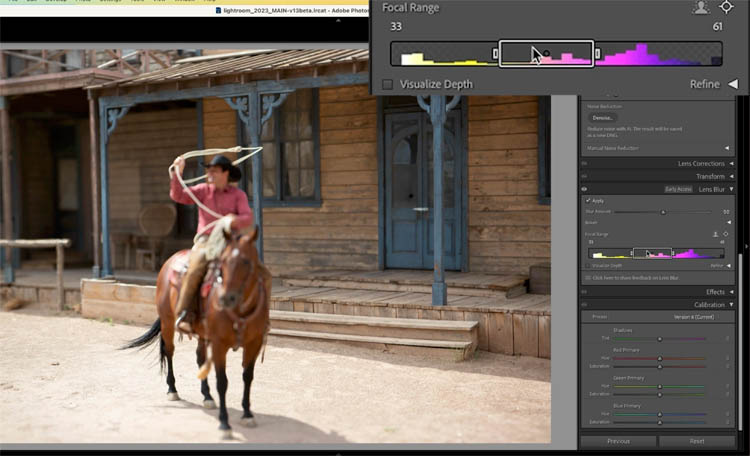The image size is (750, 456).
Task: Toggle the Lens Blur panel eye icon
Action: click(x=584, y=189)
